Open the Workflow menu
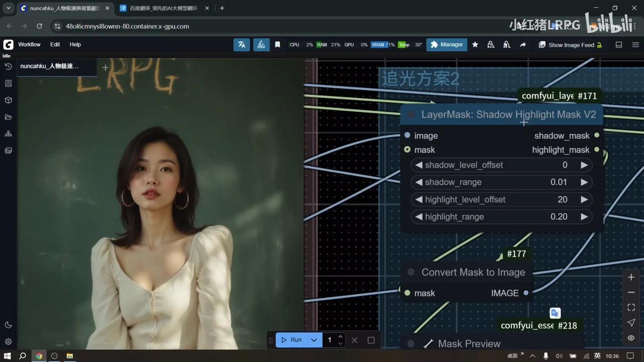The width and height of the screenshot is (644, 362). (29, 44)
